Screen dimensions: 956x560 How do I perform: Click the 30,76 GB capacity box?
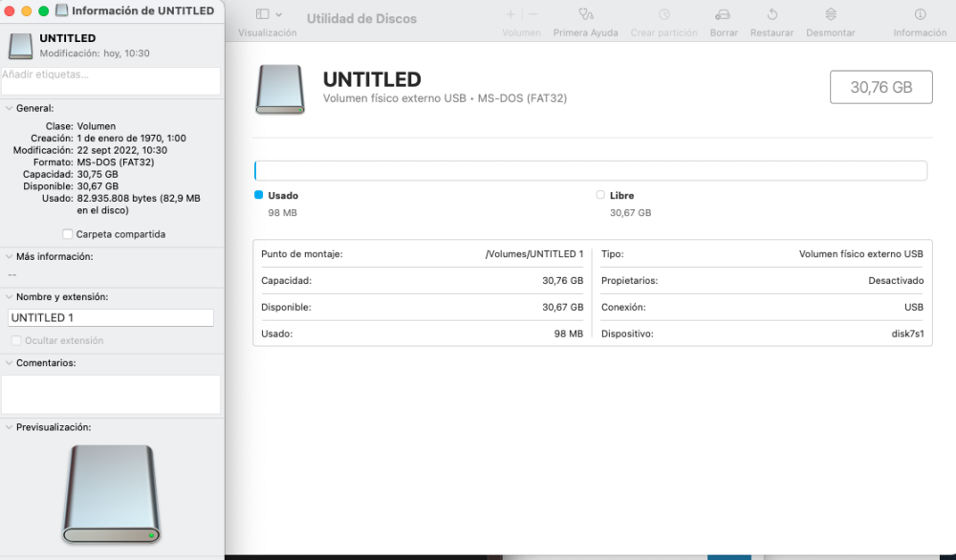(x=881, y=87)
